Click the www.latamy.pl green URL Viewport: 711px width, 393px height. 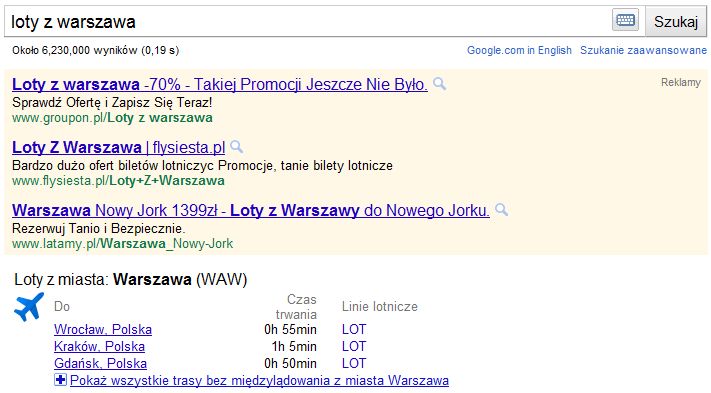[x=122, y=244]
